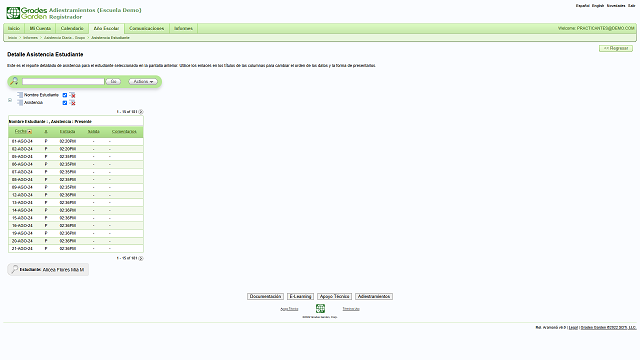Open the Comunicaciones tab
Screen dimensions: 640x360
(147, 28)
